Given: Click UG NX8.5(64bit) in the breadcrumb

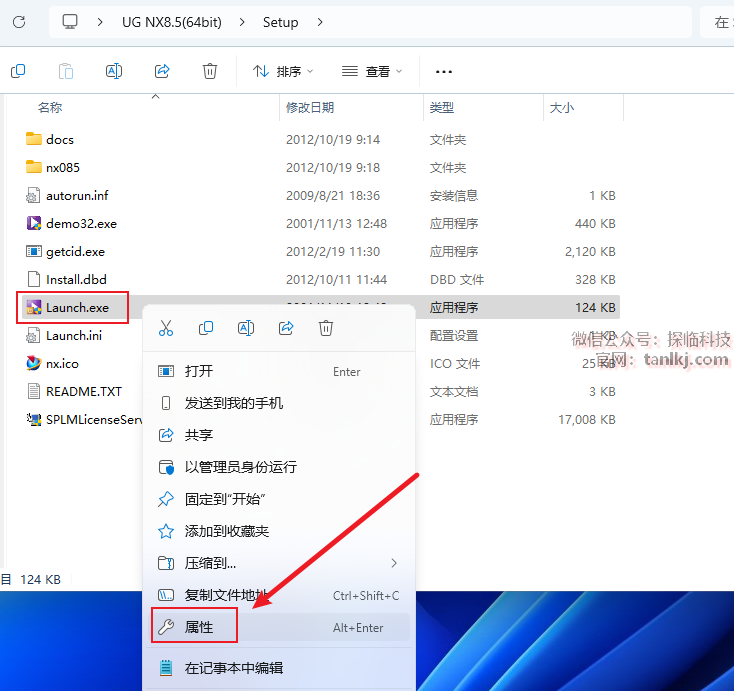Looking at the screenshot, I should (x=172, y=22).
